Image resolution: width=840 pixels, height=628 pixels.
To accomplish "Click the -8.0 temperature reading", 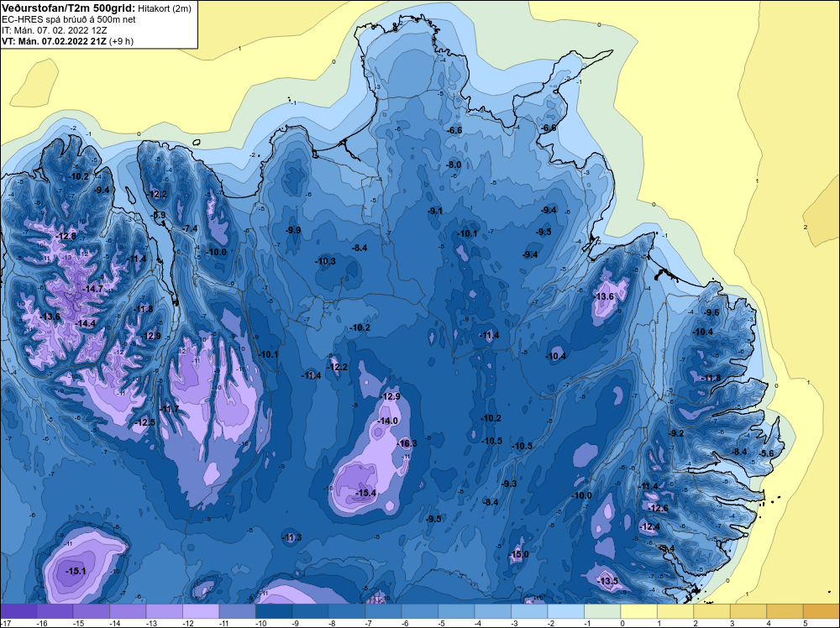I will 454,165.
